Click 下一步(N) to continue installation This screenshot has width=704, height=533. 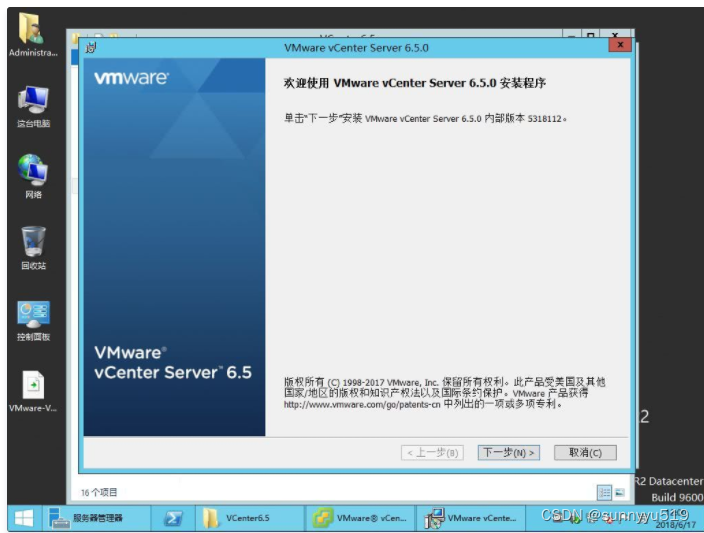(509, 453)
